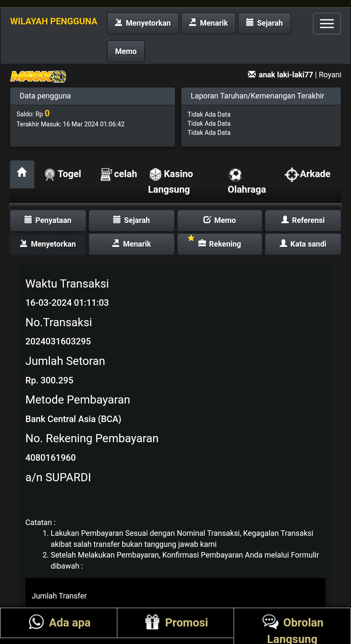Open the Referensi menu item

click(x=303, y=220)
